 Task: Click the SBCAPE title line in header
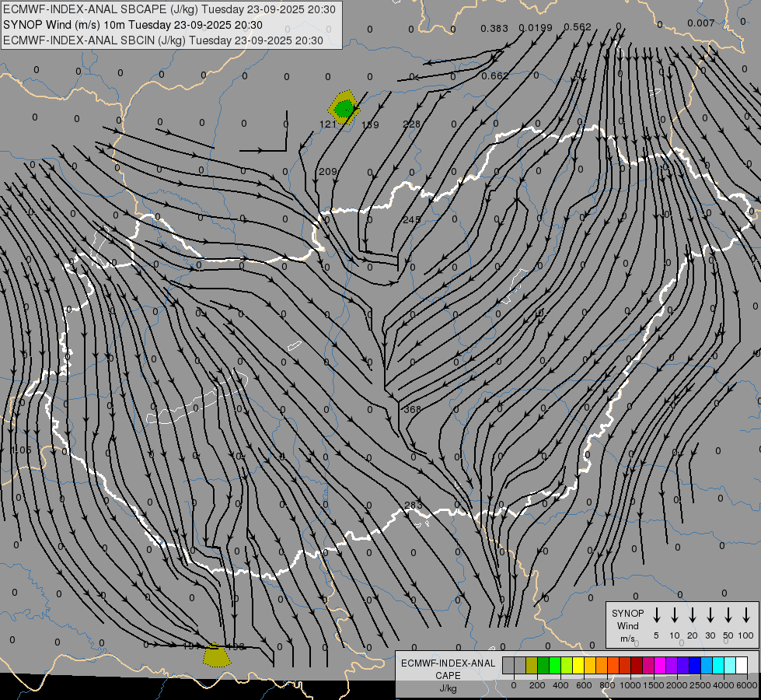(x=169, y=9)
